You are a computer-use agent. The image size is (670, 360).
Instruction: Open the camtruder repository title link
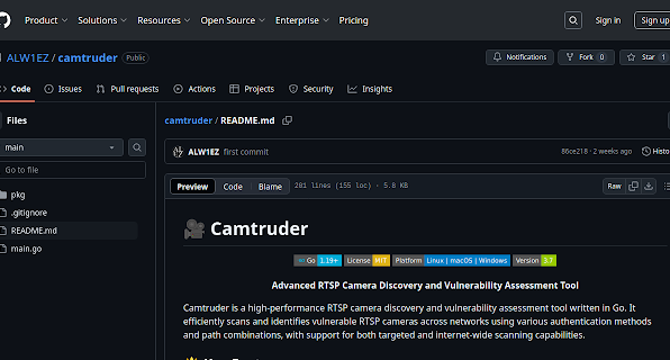click(x=88, y=58)
